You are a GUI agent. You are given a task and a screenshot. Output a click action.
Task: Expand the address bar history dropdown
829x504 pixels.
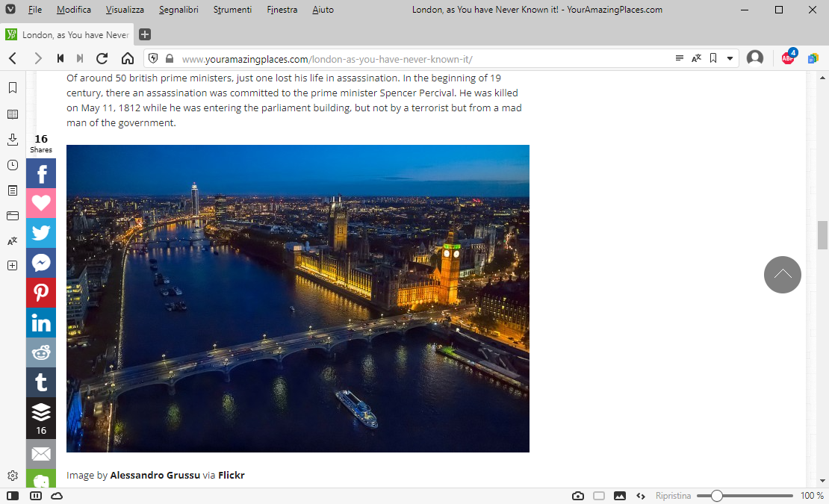730,59
